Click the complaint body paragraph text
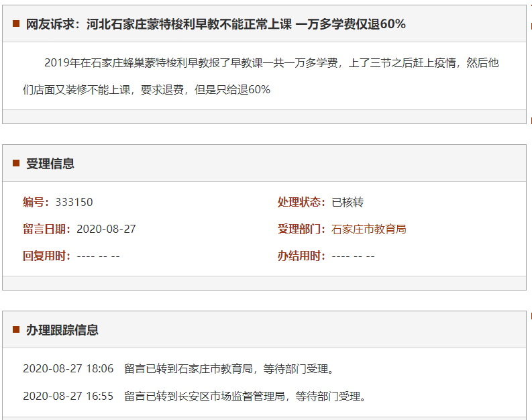Image resolution: width=532 pixels, height=420 pixels. point(260,76)
